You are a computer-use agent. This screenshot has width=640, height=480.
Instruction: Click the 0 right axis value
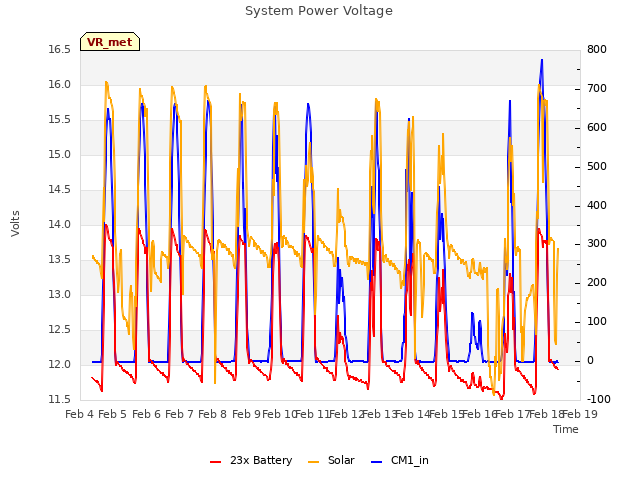[590, 360]
